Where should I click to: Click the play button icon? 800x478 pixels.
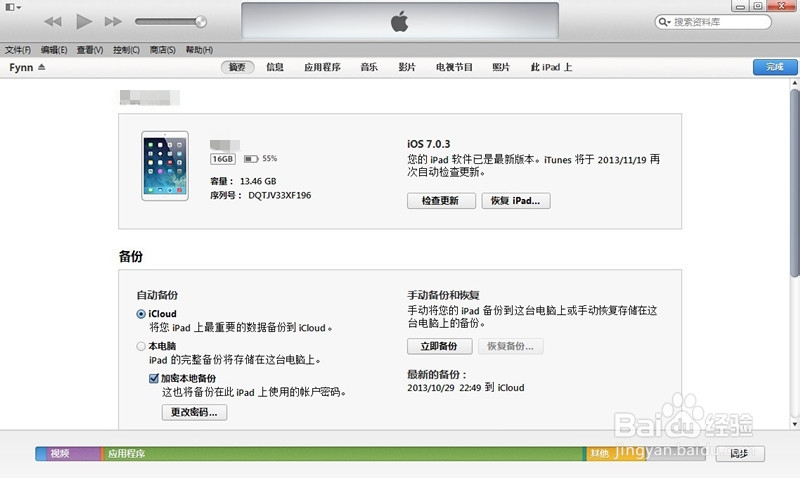(x=84, y=21)
